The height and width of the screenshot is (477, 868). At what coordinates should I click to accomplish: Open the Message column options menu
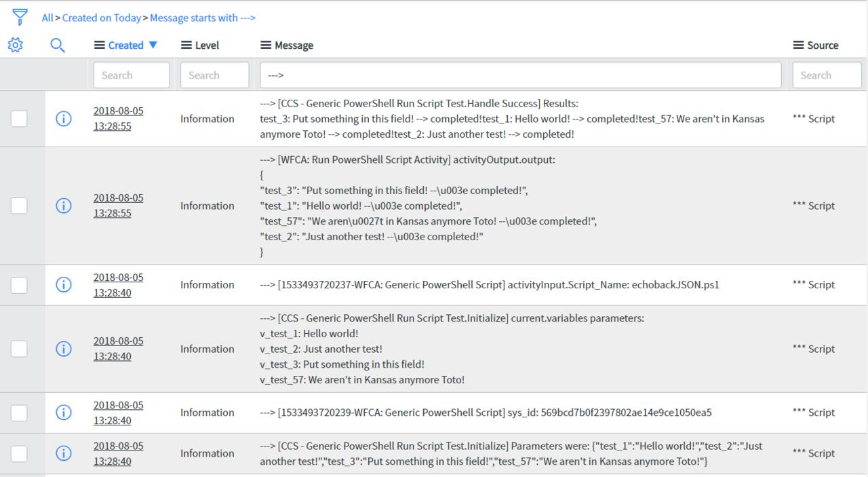click(266, 45)
